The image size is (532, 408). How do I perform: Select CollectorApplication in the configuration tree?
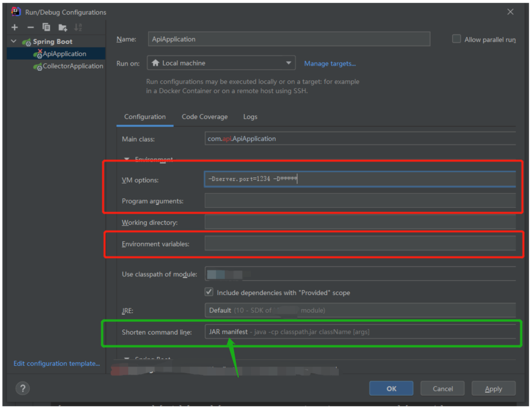pyautogui.click(x=56, y=66)
